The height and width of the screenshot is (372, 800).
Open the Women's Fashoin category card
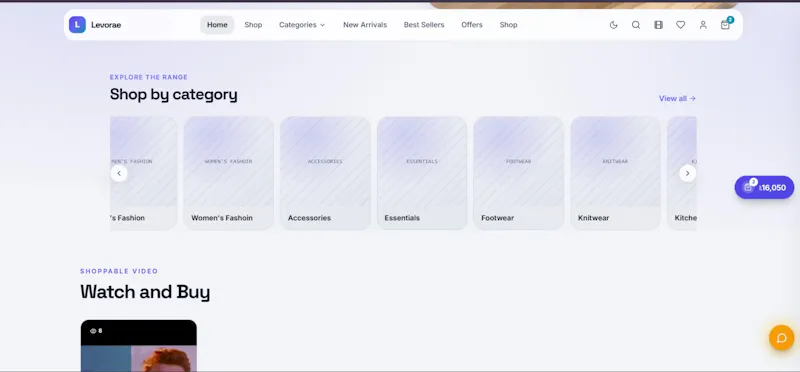click(x=229, y=173)
